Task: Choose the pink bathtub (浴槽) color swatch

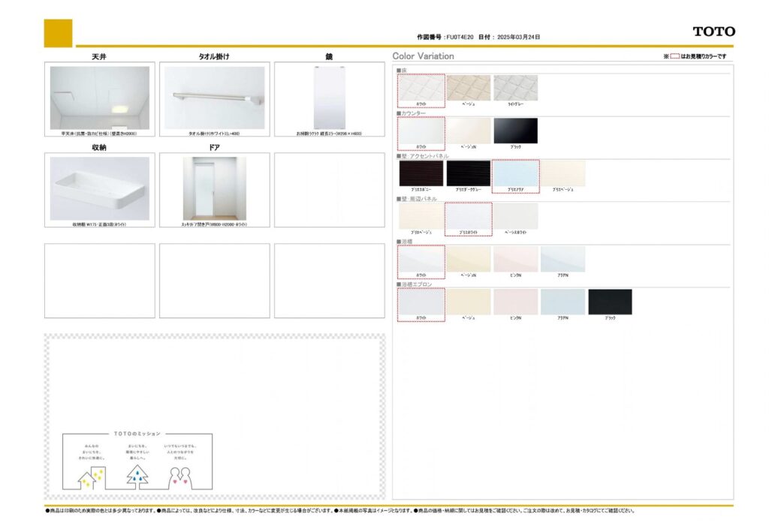Action: [515, 259]
